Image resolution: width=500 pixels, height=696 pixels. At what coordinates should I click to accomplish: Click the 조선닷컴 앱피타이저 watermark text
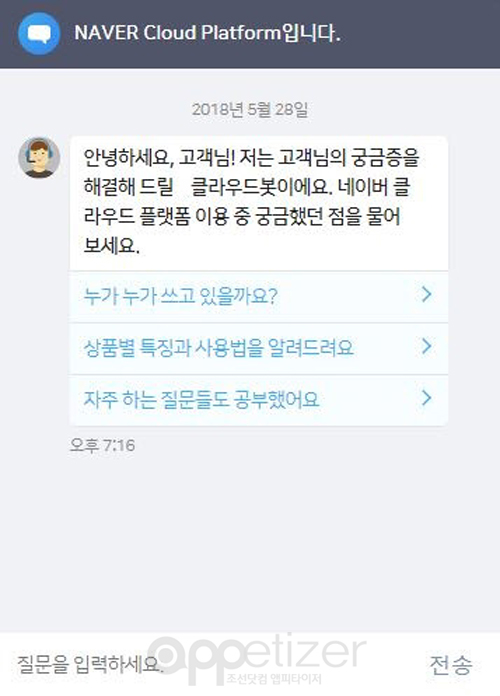coord(274,679)
